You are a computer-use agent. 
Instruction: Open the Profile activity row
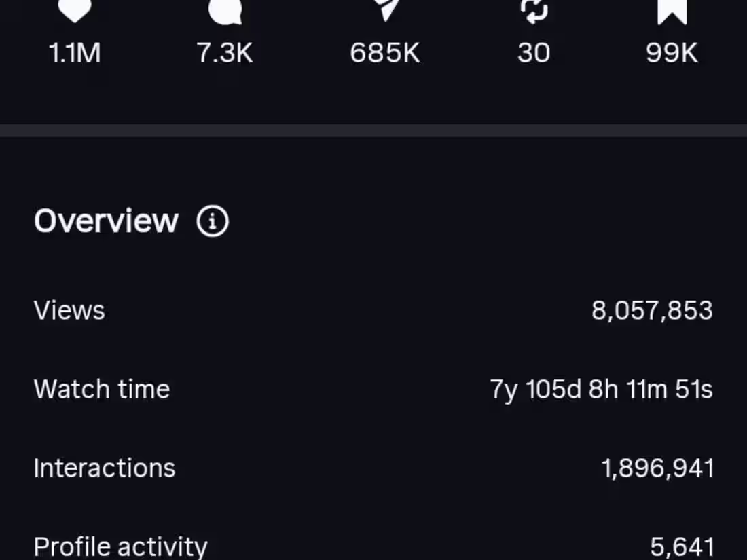373,546
